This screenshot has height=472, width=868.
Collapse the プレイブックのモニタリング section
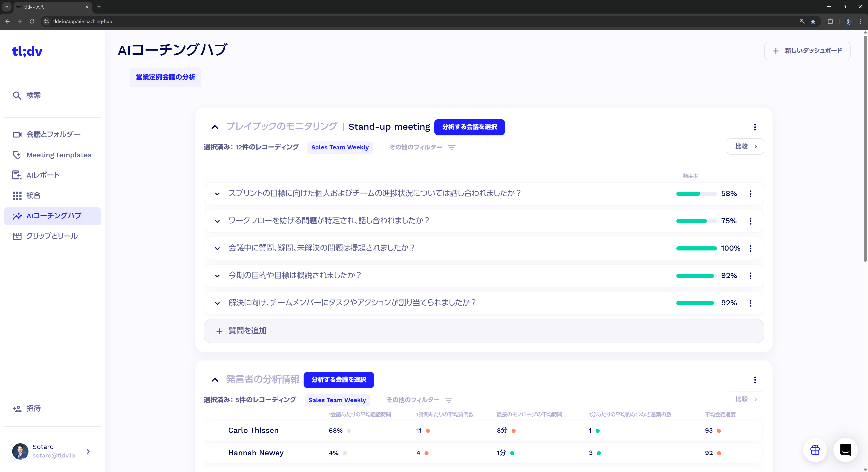pos(215,127)
